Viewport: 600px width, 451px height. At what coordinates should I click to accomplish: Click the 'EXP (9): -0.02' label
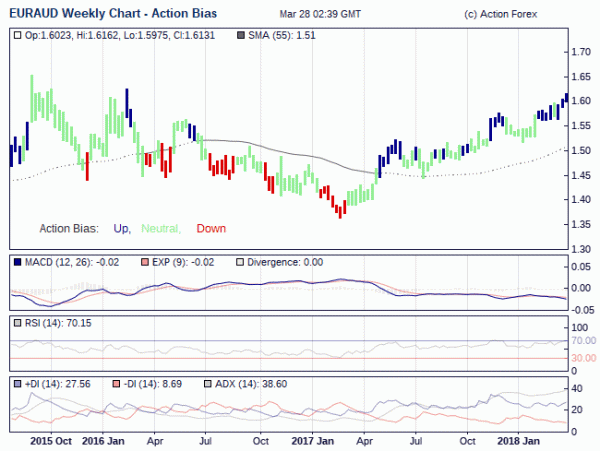tap(183, 262)
